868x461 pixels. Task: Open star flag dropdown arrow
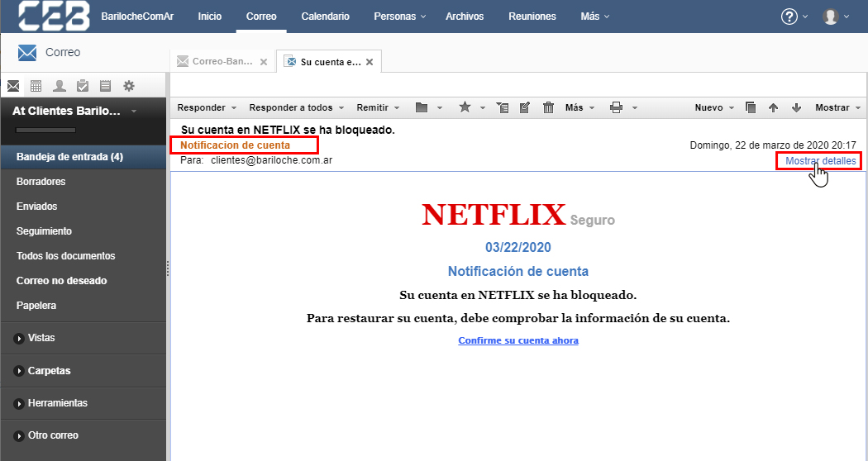coord(482,108)
